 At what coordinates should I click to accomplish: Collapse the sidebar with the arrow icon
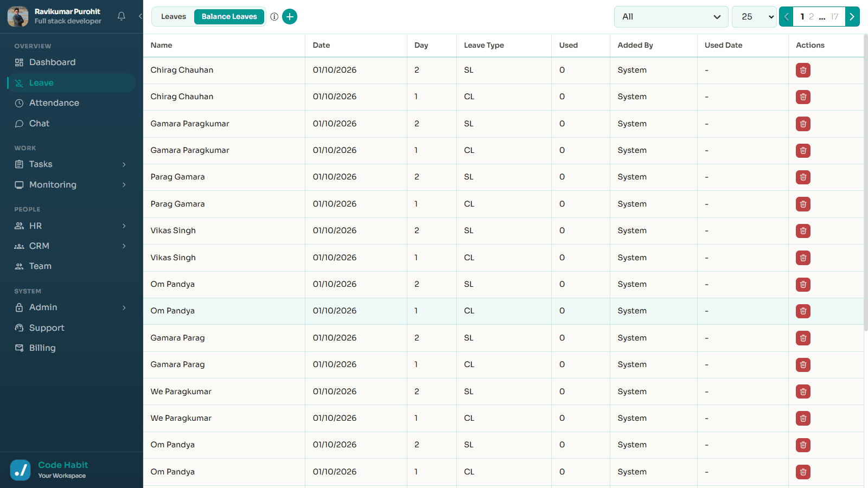[140, 16]
